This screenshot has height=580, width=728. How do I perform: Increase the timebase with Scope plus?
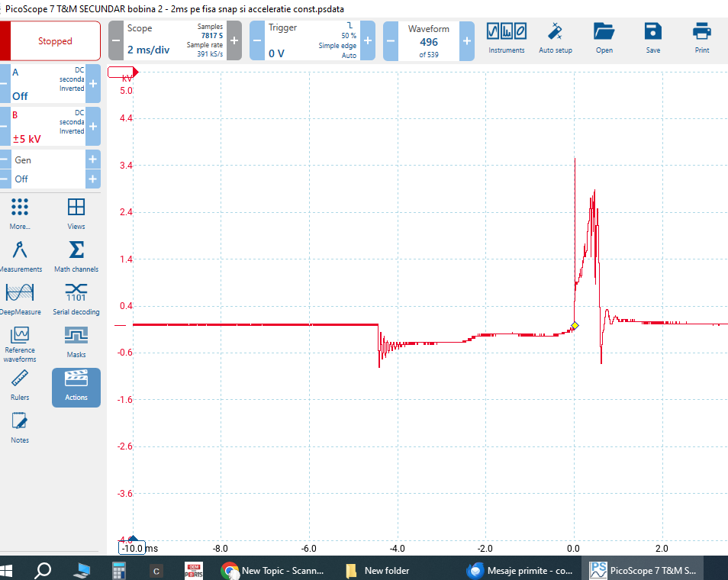pos(234,40)
